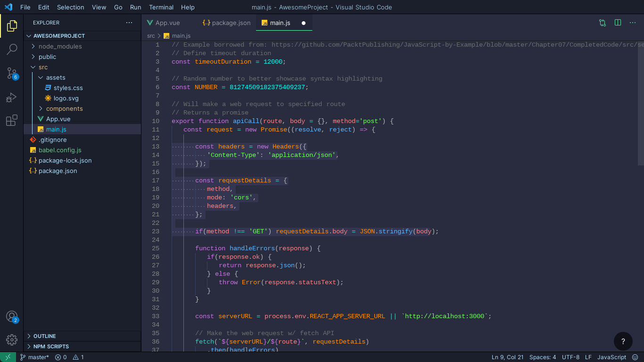Image resolution: width=644 pixels, height=362 pixels.
Task: Open the Manage gear settings icon
Action: 12,339
